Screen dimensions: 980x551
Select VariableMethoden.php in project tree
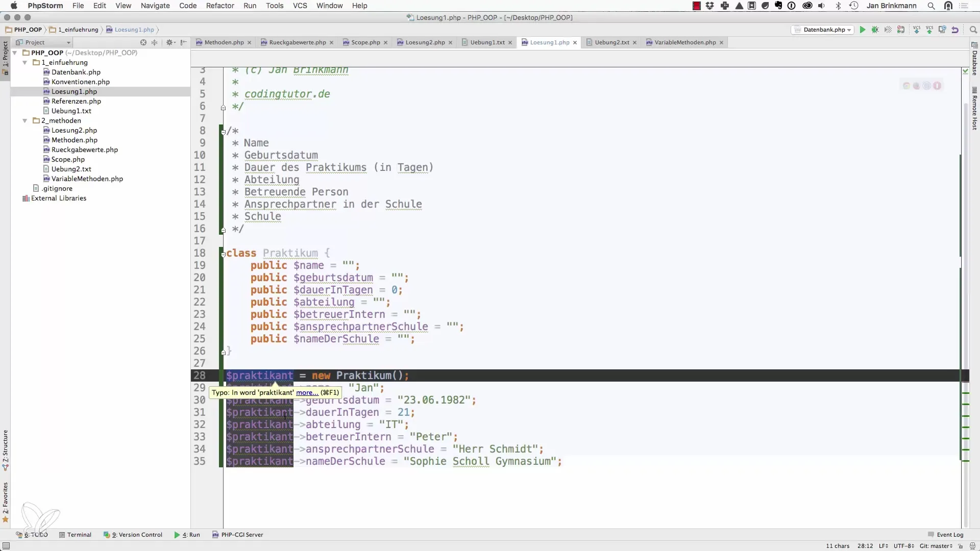click(87, 179)
